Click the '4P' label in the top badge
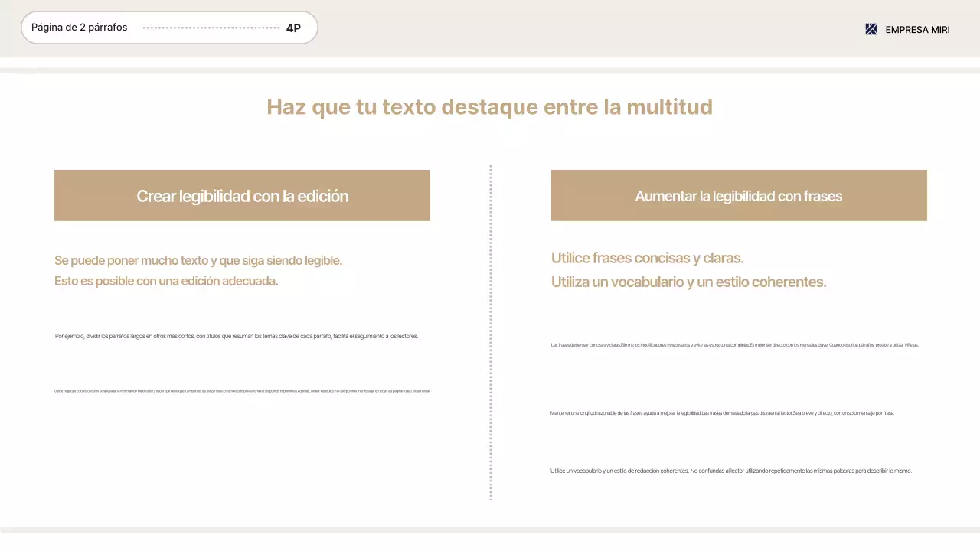This screenshot has width=980, height=551. 293,28
